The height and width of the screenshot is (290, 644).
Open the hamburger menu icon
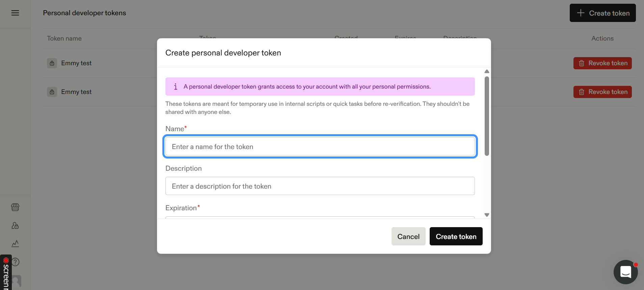coord(15,13)
